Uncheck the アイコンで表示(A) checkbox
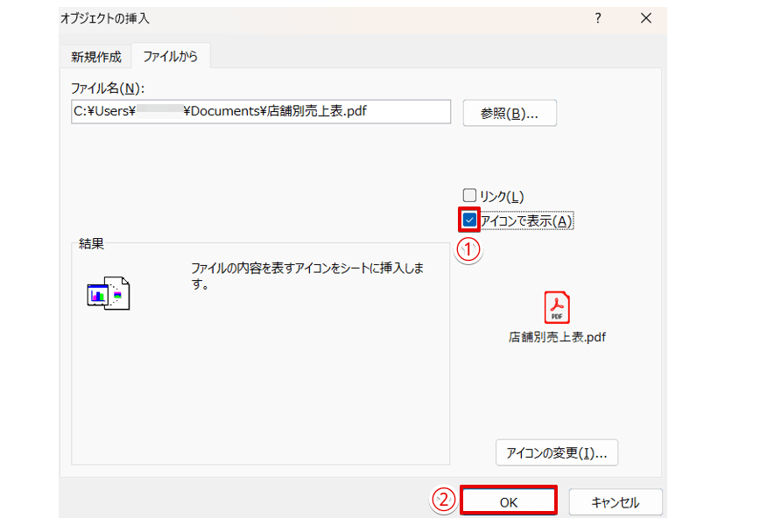The height and width of the screenshot is (532, 760). pos(470,220)
